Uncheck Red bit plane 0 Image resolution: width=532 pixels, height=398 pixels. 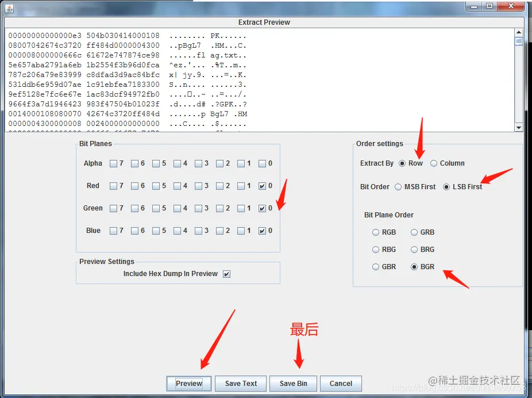coord(263,186)
